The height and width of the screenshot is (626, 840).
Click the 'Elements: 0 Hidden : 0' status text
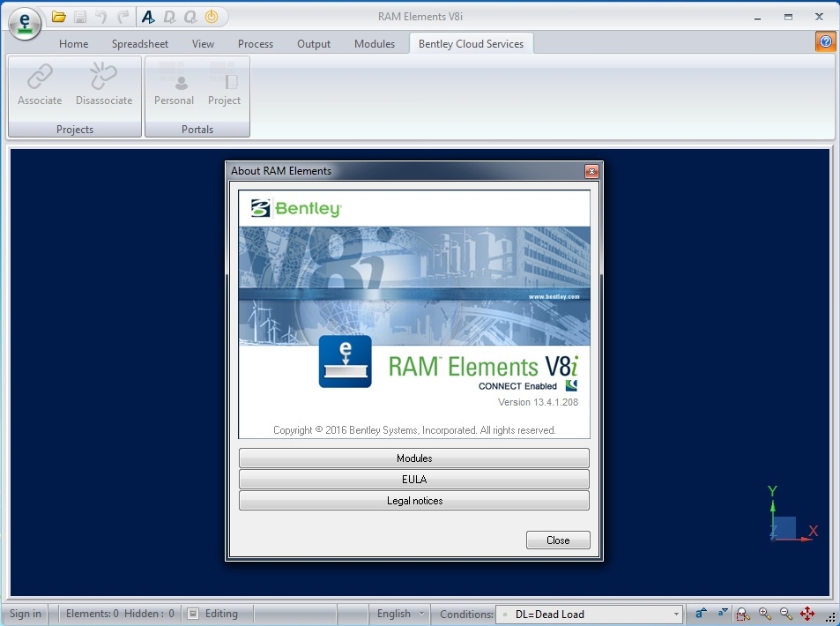click(x=120, y=614)
